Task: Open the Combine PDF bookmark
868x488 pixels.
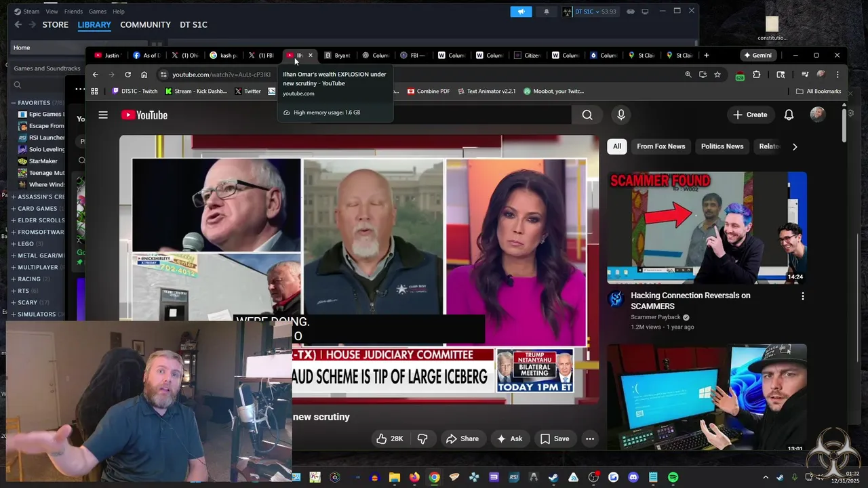Action: 428,91
